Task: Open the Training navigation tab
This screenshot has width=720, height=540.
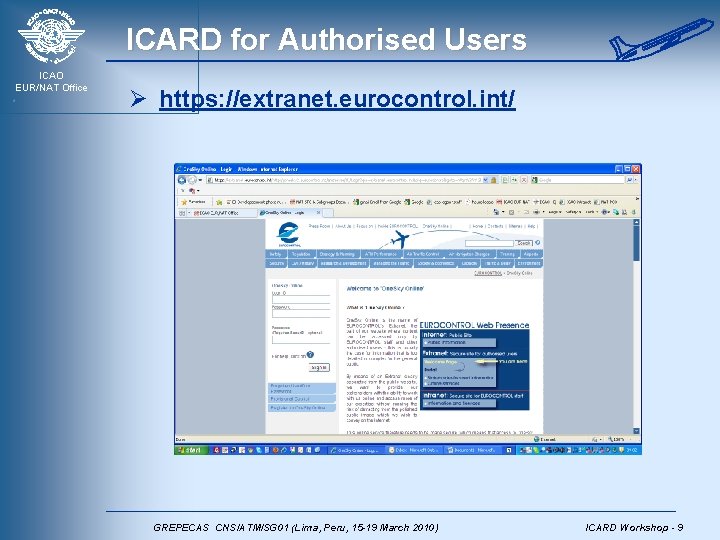Action: [x=508, y=254]
